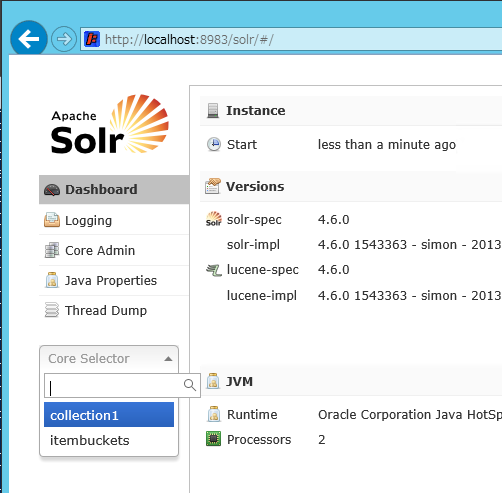Open the Dashboard menu item
Image resolution: width=502 pixels, height=493 pixels.
coord(114,189)
